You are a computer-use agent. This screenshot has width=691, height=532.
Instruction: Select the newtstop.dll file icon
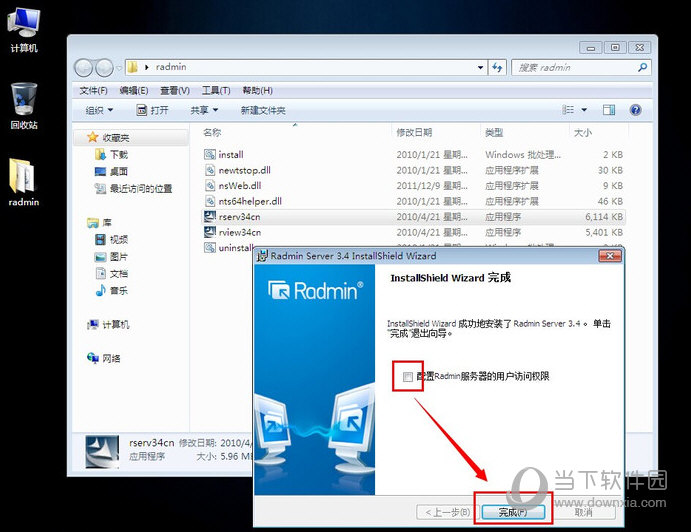point(210,170)
